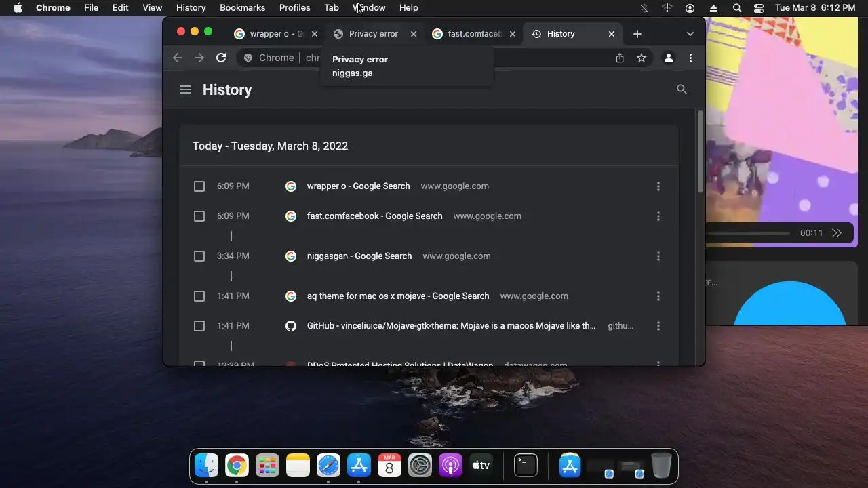The image size is (868, 488).
Task: Open more actions for 'fast.comfacebook' entry
Action: (x=658, y=216)
